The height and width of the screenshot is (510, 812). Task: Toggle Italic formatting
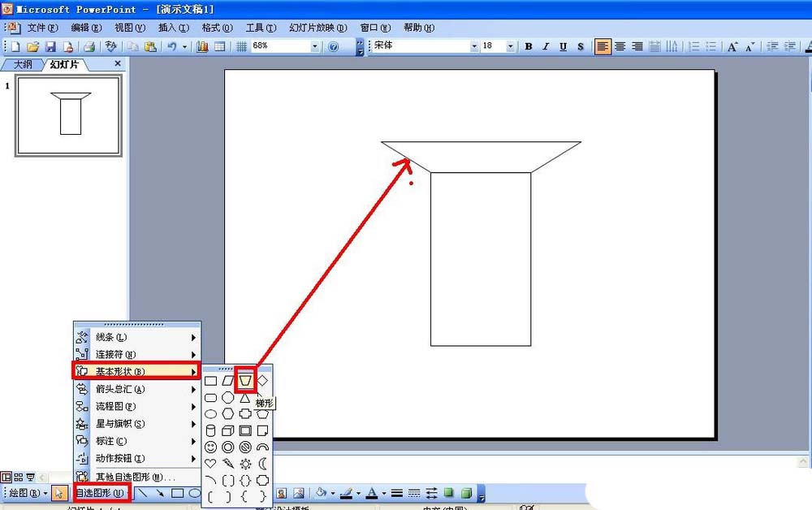point(546,46)
